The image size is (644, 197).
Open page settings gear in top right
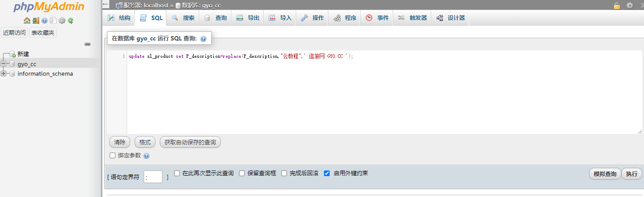630,6
